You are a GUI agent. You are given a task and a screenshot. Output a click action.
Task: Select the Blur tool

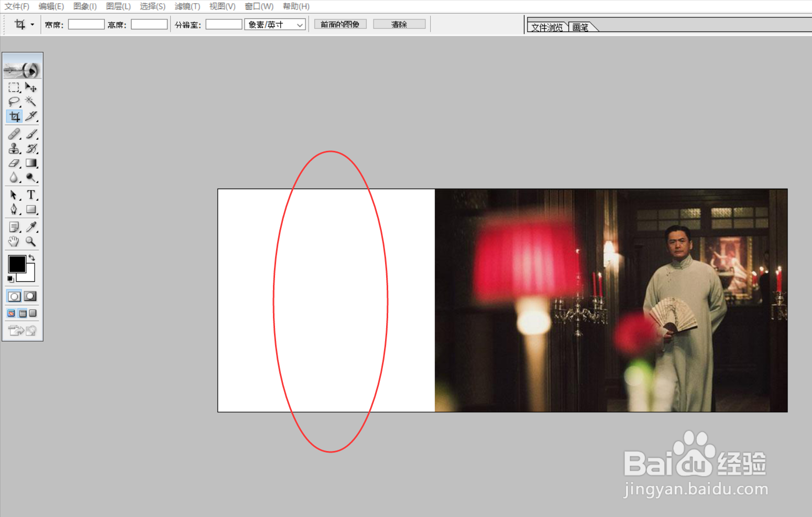coord(14,178)
